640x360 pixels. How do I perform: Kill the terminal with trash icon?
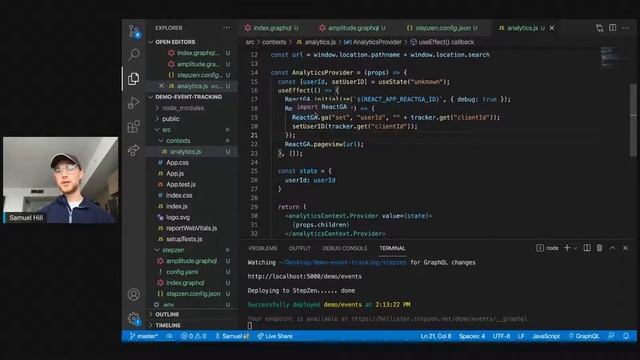tap(599, 248)
